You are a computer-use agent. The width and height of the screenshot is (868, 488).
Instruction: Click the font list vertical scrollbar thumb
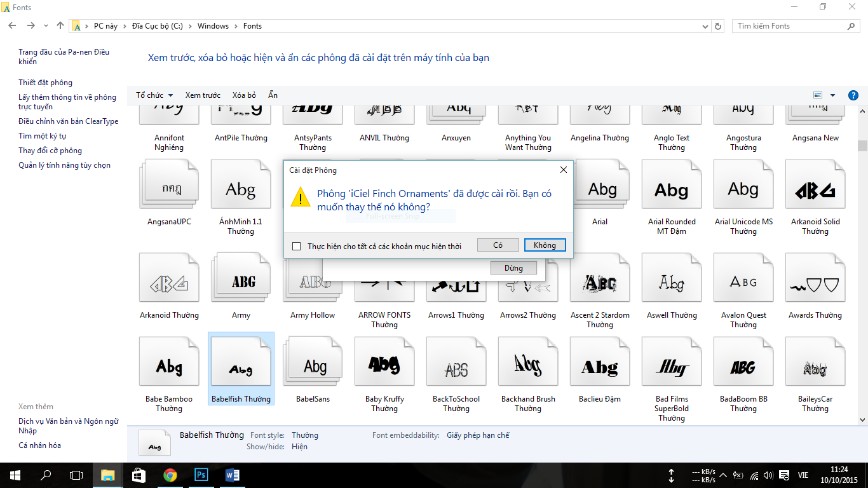[862, 146]
